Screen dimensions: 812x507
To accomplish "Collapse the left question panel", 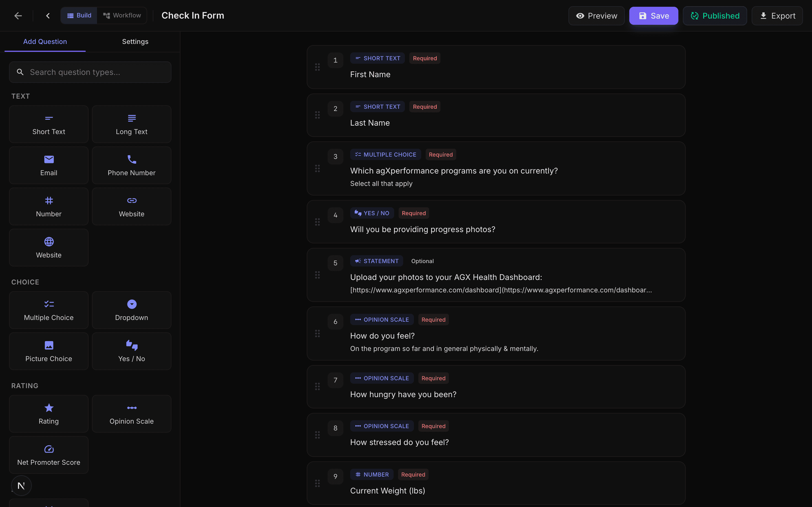I will click(47, 15).
